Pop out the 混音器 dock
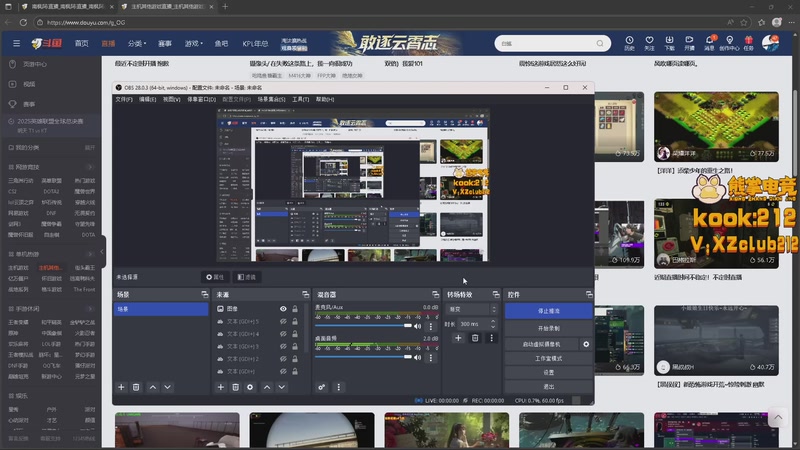Screen dimensions: 800x450 (x=435, y=294)
